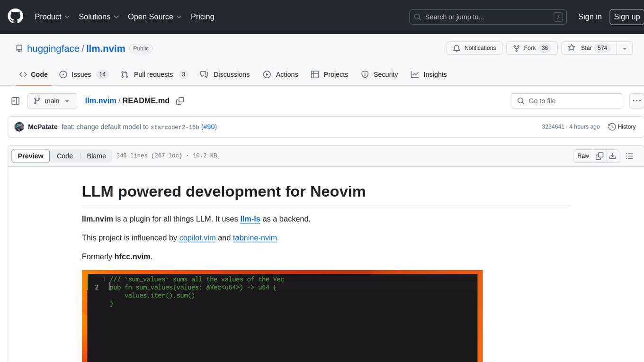644x362 pixels.
Task: Open the GitHub homepage logo
Action: (15, 17)
